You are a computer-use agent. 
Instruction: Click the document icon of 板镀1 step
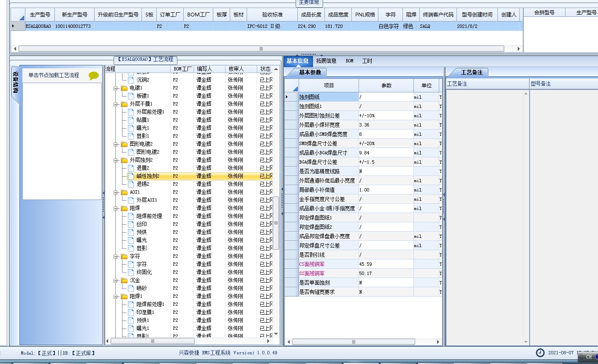pos(131,96)
